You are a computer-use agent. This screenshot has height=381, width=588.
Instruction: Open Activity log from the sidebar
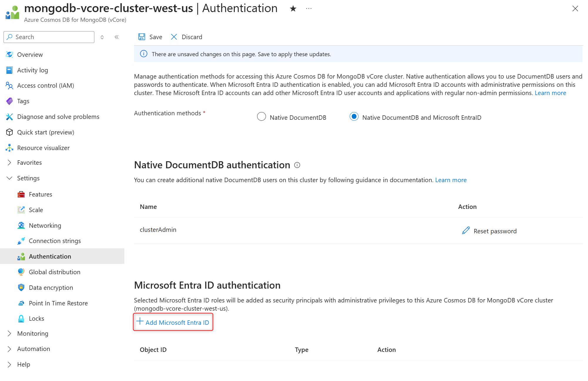click(32, 70)
